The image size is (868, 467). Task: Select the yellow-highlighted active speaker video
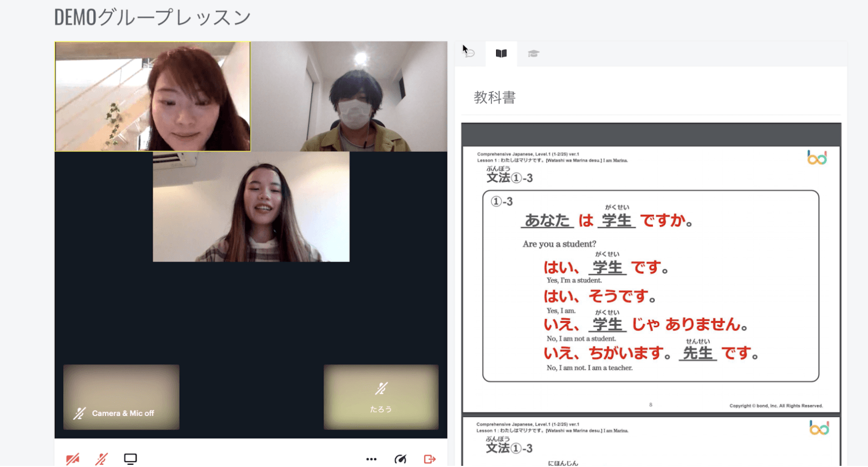point(153,97)
